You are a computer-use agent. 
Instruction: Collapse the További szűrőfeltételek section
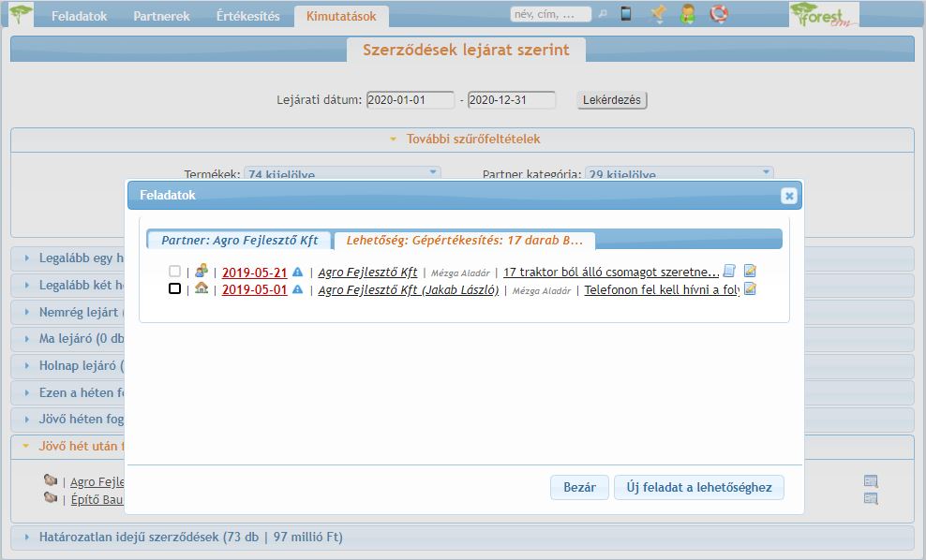[463, 140]
